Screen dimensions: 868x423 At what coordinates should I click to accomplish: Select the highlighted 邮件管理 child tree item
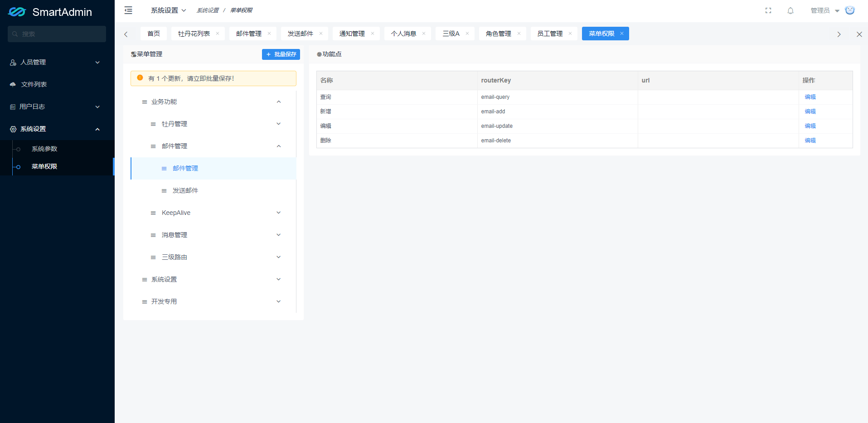[x=213, y=168]
